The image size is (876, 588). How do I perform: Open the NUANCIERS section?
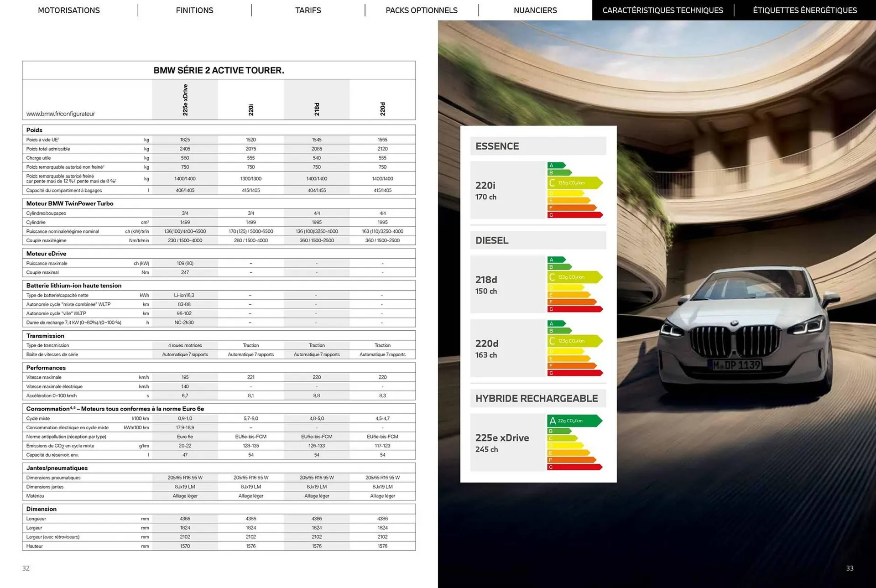point(535,10)
